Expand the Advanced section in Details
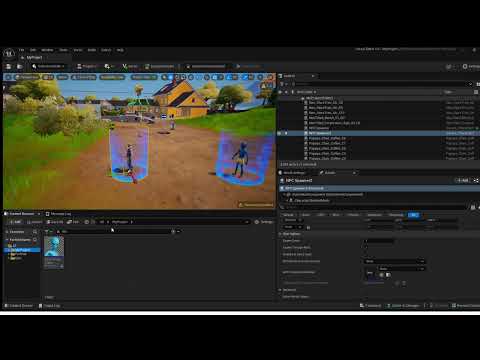This screenshot has height=360, width=480. pos(280,290)
